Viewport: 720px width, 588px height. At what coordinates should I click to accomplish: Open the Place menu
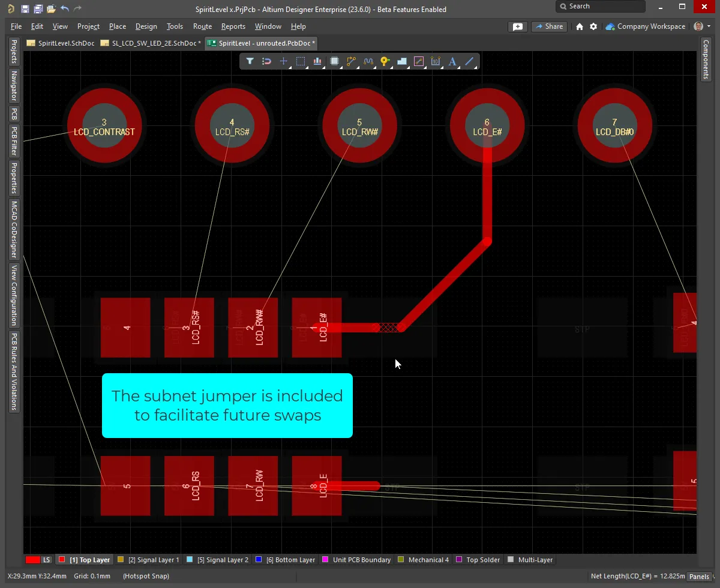(118, 26)
